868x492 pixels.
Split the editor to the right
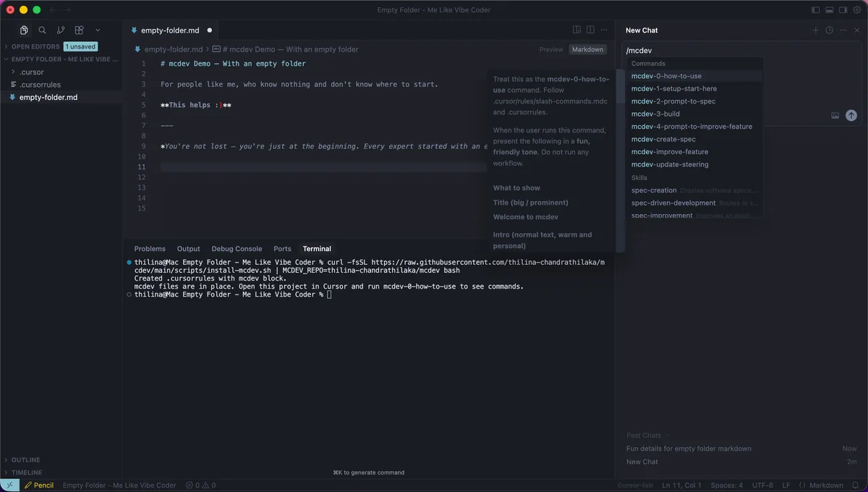[x=591, y=30]
